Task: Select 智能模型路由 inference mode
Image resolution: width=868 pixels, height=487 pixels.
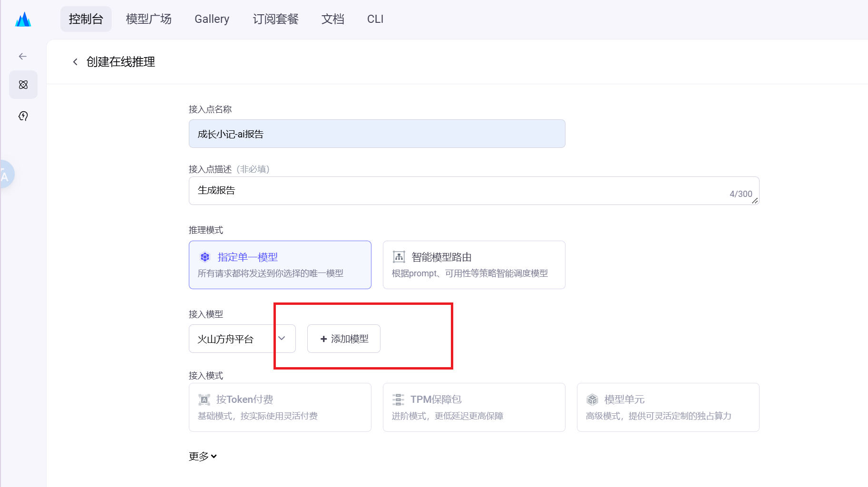Action: click(x=474, y=265)
